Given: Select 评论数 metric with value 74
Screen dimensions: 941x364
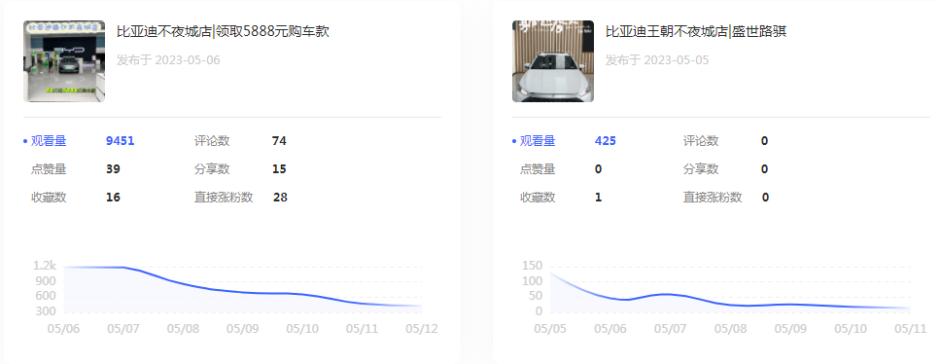Looking at the screenshot, I should [212, 141].
